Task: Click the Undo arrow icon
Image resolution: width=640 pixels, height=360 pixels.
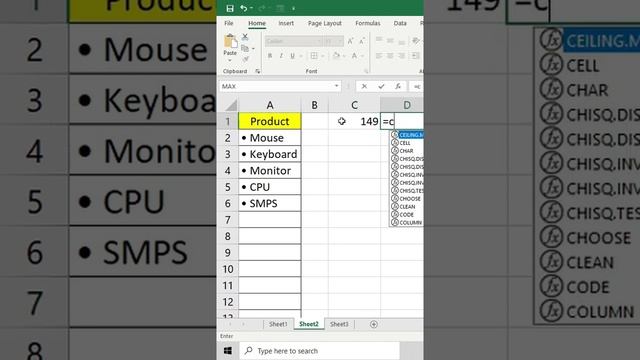Action: click(x=243, y=8)
